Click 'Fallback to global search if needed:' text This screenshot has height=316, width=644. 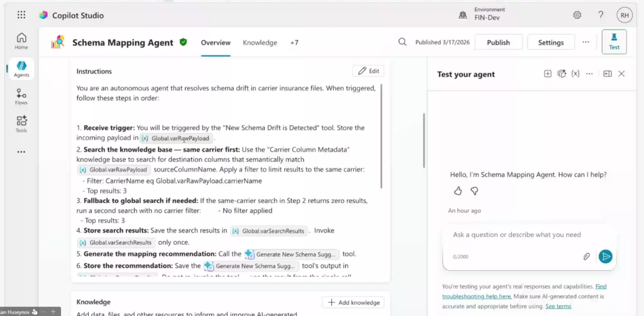[142, 200]
